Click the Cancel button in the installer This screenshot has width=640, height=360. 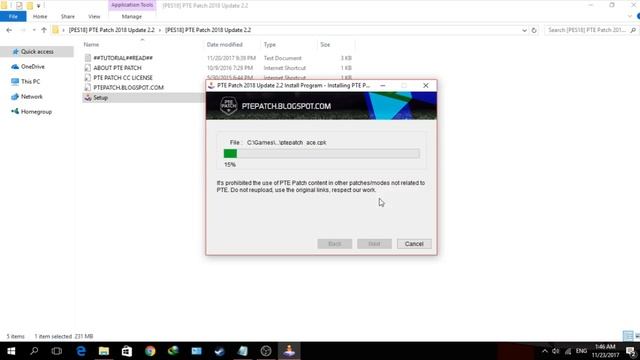(414, 244)
